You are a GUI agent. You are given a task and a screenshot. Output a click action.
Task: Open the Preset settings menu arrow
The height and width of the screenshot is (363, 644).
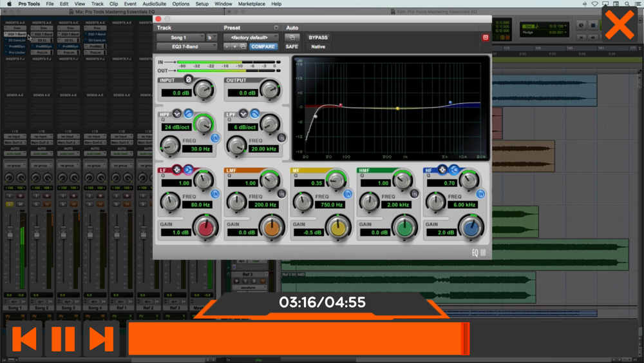(276, 28)
